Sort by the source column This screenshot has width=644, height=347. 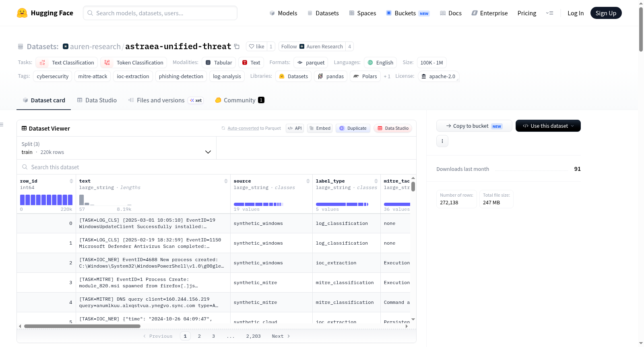click(x=308, y=181)
